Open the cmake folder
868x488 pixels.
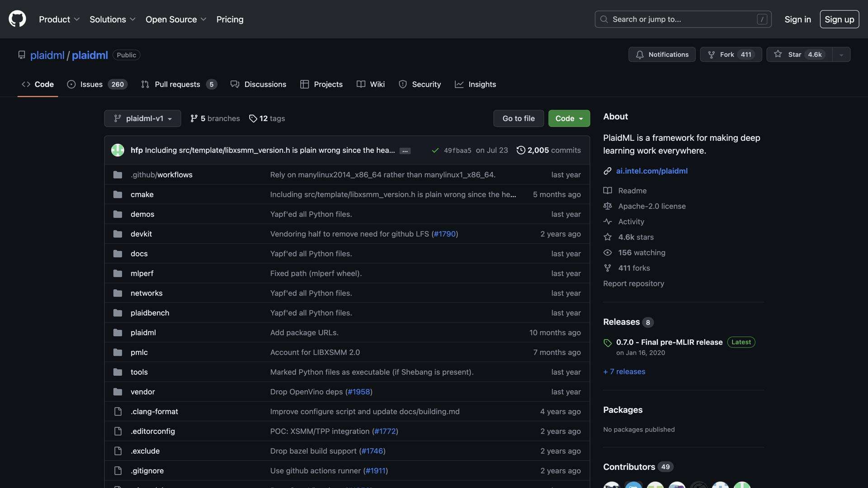click(142, 194)
